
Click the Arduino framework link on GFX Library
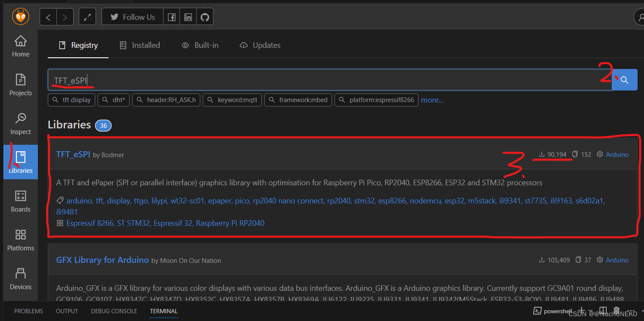click(x=617, y=260)
